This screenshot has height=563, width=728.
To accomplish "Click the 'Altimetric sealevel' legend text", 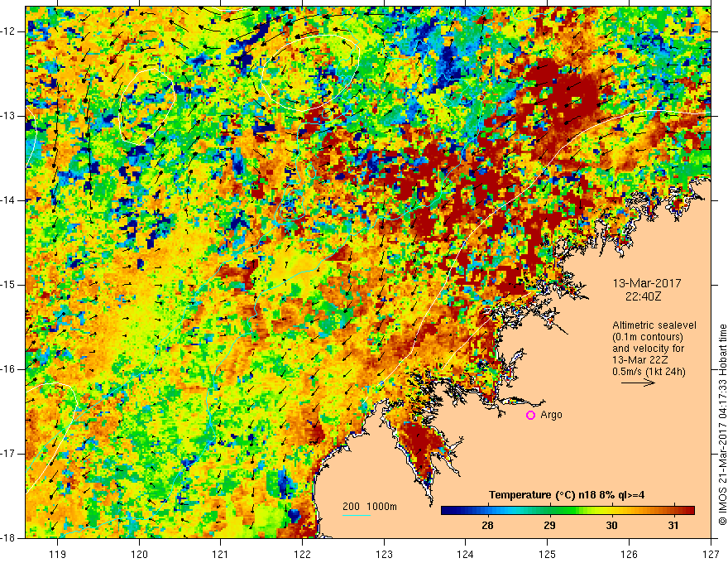I will pos(653,325).
